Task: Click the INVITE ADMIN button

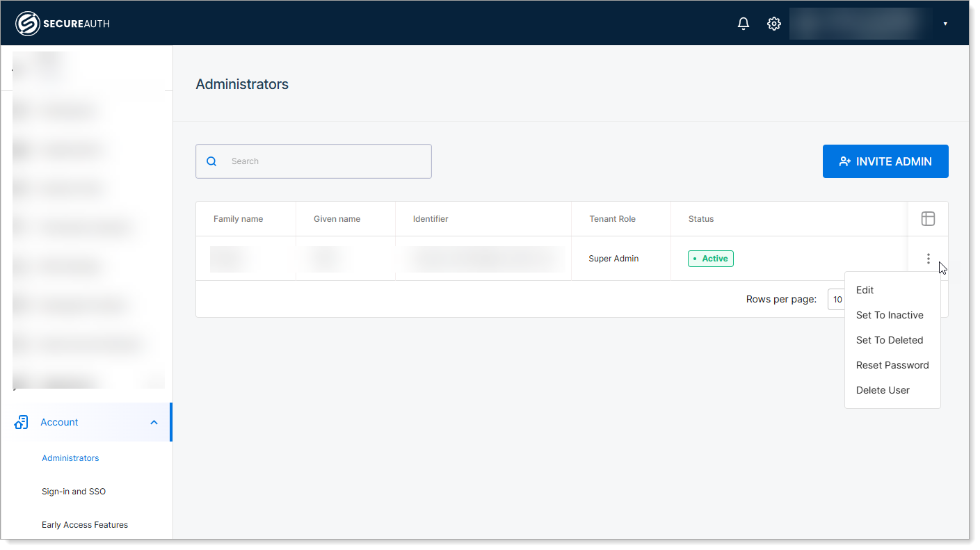Action: (x=885, y=161)
